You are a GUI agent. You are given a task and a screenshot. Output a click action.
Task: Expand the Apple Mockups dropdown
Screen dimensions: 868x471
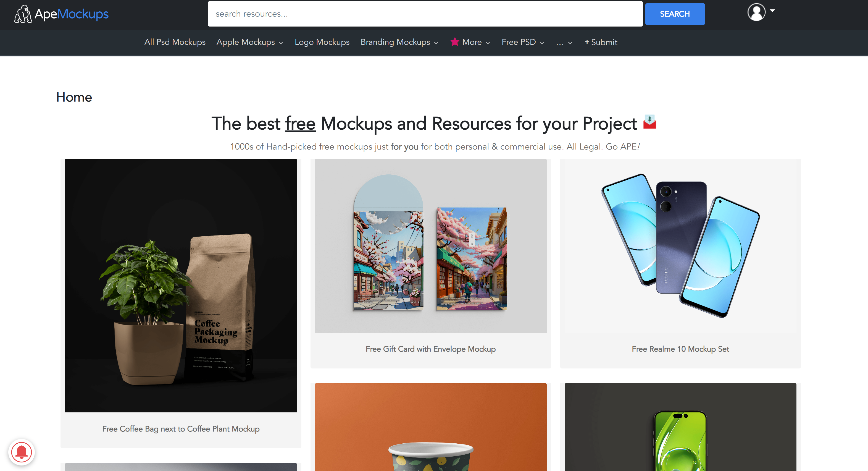click(x=250, y=42)
